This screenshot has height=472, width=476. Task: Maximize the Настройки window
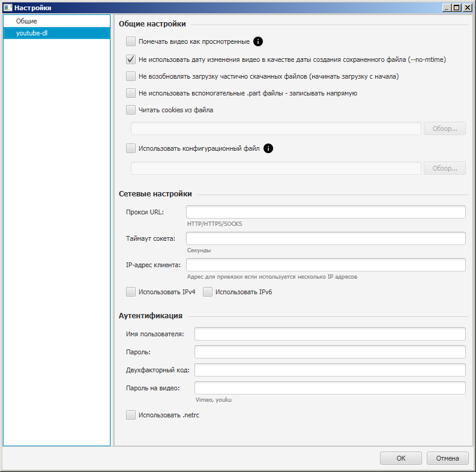tap(457, 8)
